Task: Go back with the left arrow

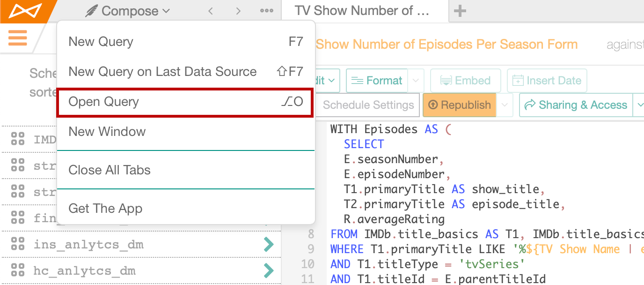Action: point(211,11)
